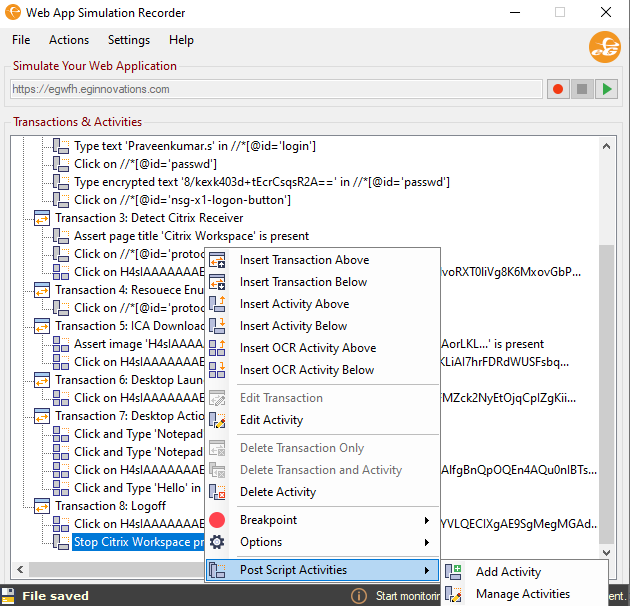Click the vertical scrollbar thumb in the tree
The width and height of the screenshot is (630, 606).
(x=607, y=394)
